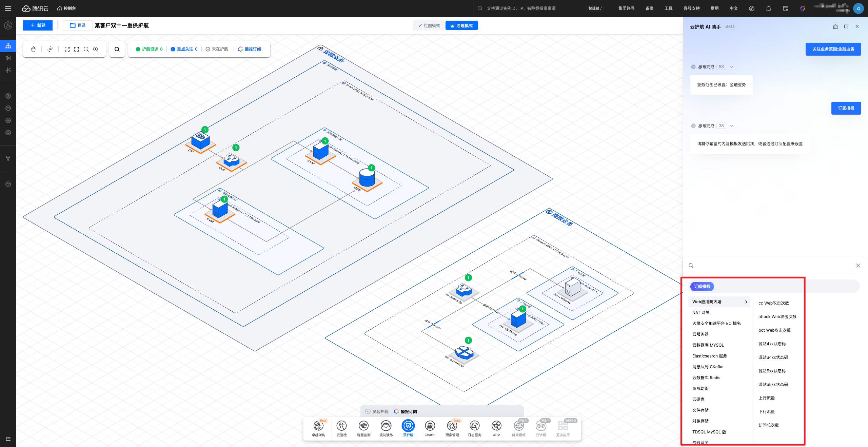This screenshot has height=447, width=868.
Task: Open the 混沌演练 monkey app icon
Action: point(386,426)
